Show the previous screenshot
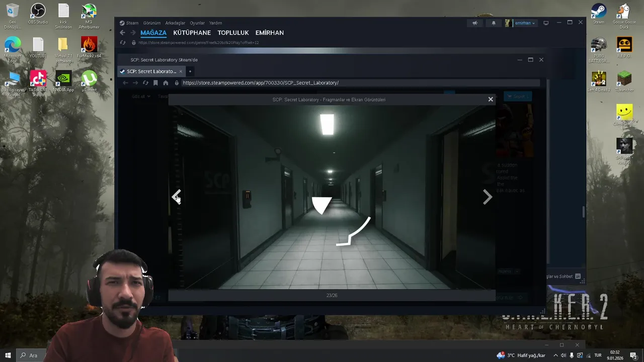 click(176, 197)
